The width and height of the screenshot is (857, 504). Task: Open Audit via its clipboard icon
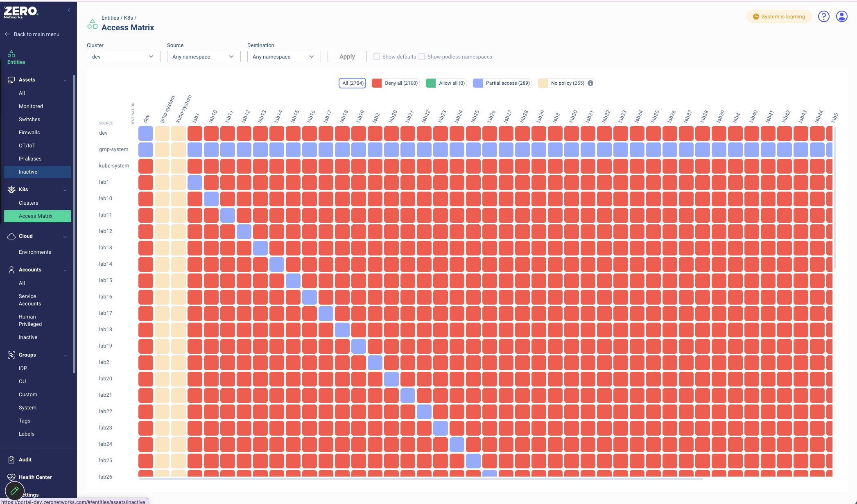pos(11,460)
